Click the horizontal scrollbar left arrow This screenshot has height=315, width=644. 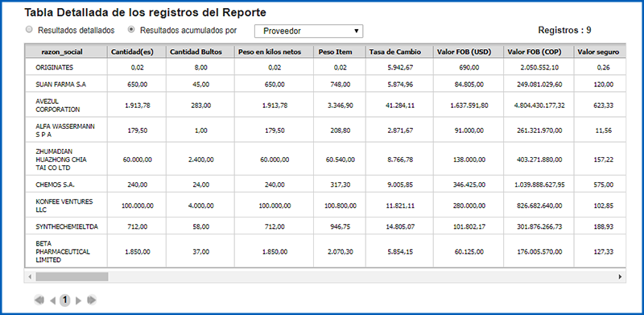click(30, 277)
